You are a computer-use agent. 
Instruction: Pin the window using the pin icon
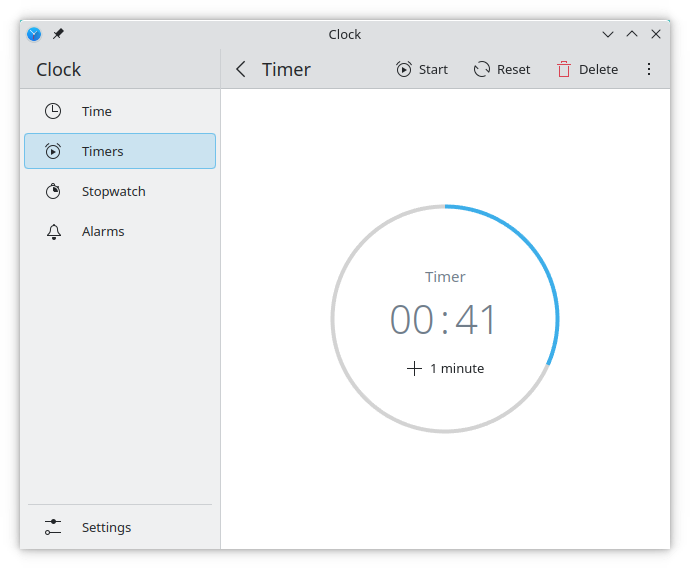[58, 34]
